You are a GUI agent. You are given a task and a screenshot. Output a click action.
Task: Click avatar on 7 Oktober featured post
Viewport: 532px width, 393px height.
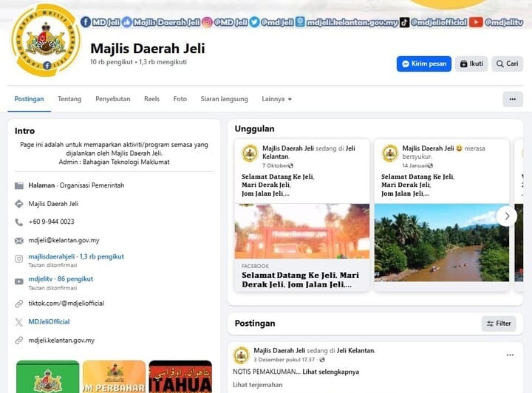[250, 153]
